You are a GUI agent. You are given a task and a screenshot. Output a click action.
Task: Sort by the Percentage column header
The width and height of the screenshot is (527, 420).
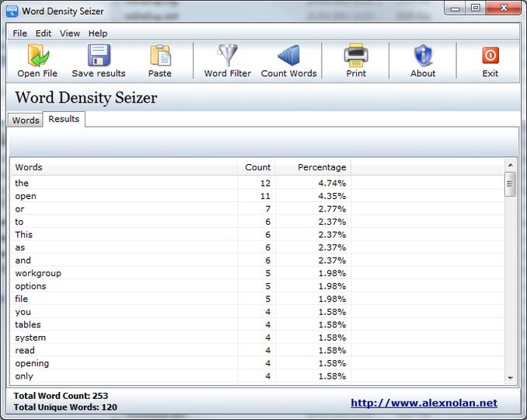click(313, 167)
